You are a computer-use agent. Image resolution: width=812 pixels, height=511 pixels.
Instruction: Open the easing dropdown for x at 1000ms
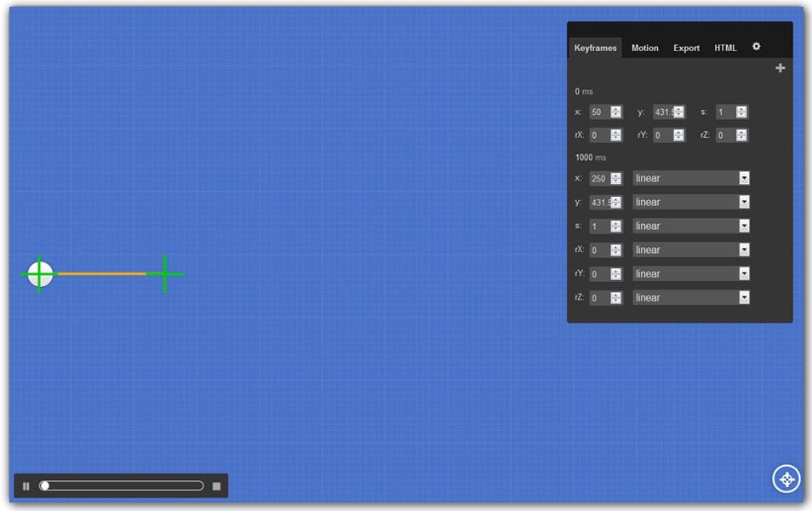[744, 178]
